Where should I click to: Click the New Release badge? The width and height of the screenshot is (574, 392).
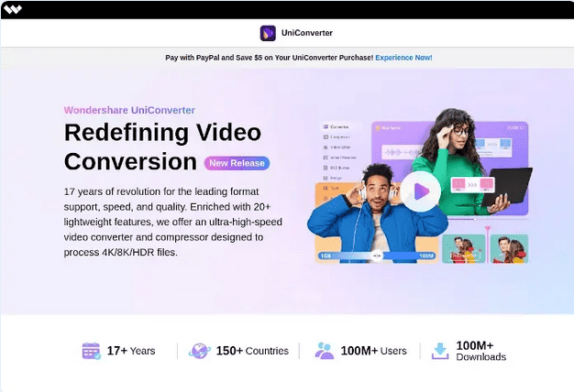pyautogui.click(x=237, y=163)
